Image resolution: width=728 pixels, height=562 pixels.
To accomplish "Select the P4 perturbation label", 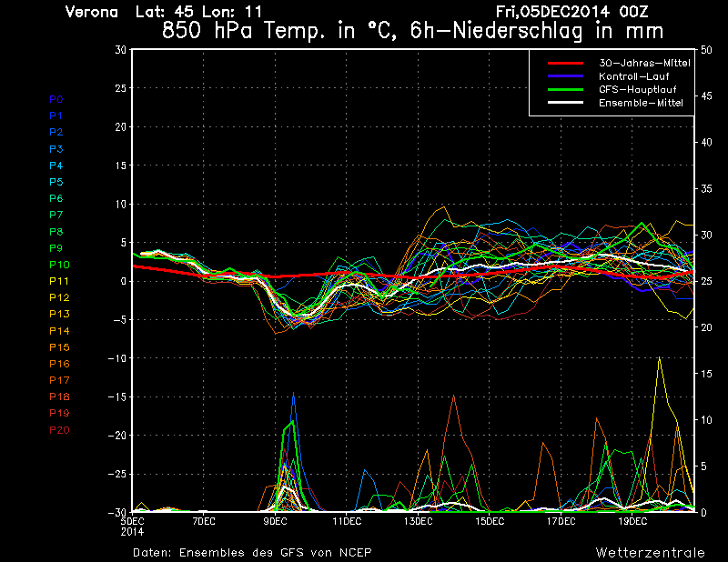I will pyautogui.click(x=56, y=166).
